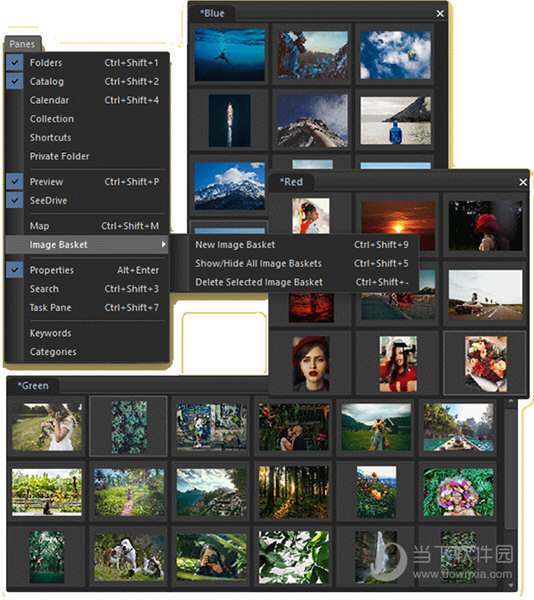Click the Green basket vertical scrollbar

510,494
